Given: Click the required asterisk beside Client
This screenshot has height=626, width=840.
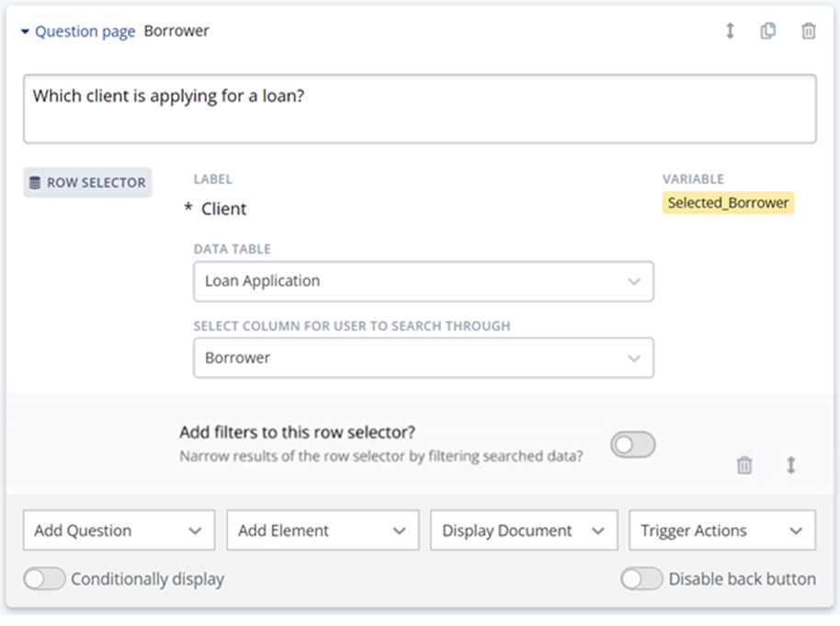Looking at the screenshot, I should pyautogui.click(x=188, y=206).
